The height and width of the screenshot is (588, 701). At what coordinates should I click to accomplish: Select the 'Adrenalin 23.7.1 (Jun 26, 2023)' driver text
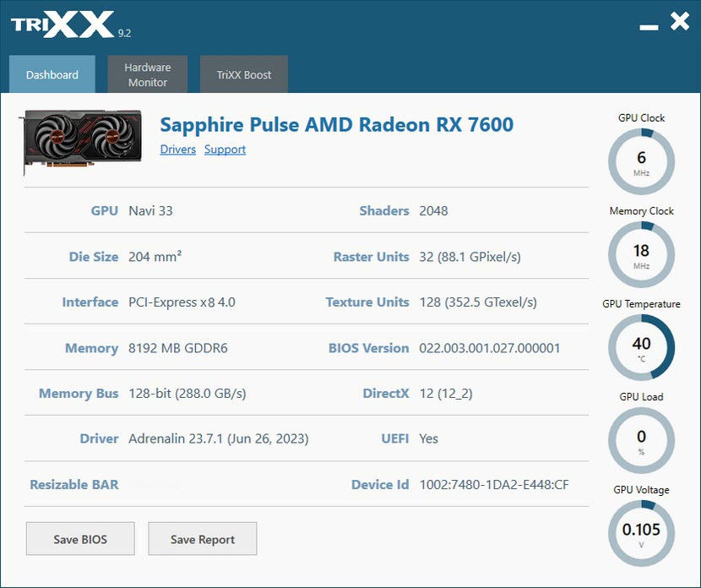point(219,438)
